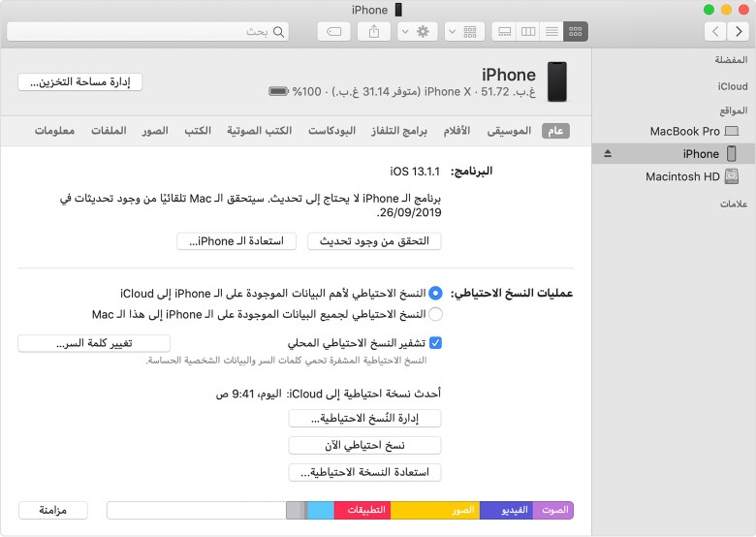Select backup to this Mac radio option
The width and height of the screenshot is (756, 537).
pyautogui.click(x=435, y=314)
